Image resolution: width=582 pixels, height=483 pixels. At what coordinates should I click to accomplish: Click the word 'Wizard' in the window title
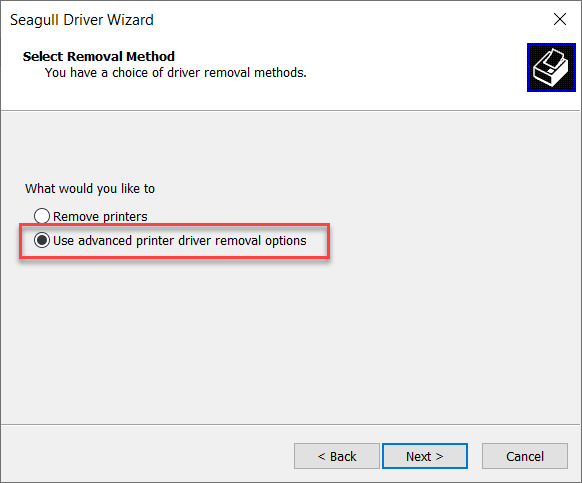click(130, 20)
